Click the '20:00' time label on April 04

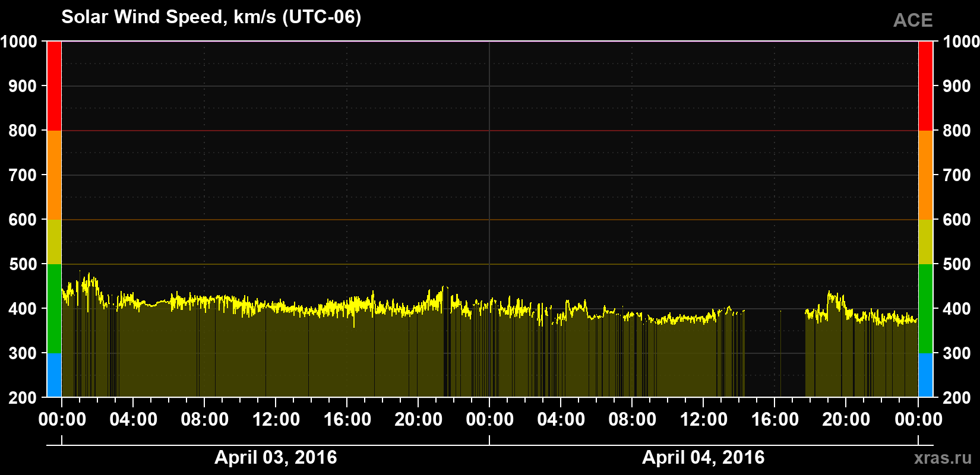pos(846,420)
